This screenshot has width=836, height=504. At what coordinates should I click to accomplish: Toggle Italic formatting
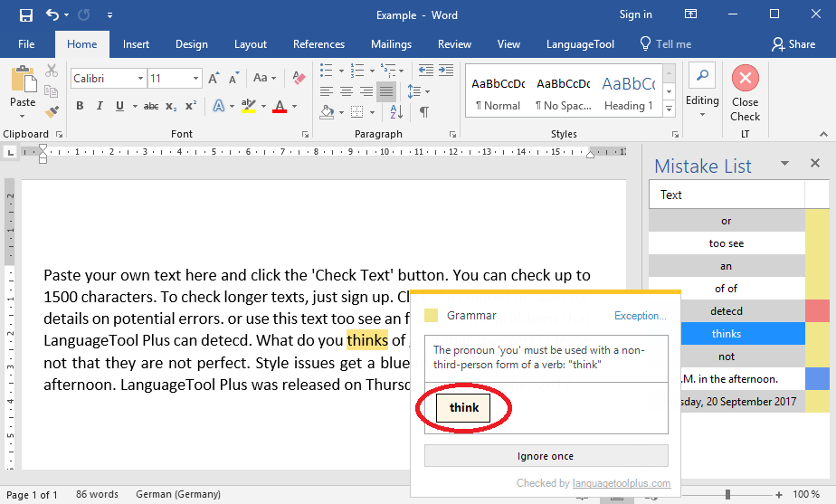coord(100,107)
